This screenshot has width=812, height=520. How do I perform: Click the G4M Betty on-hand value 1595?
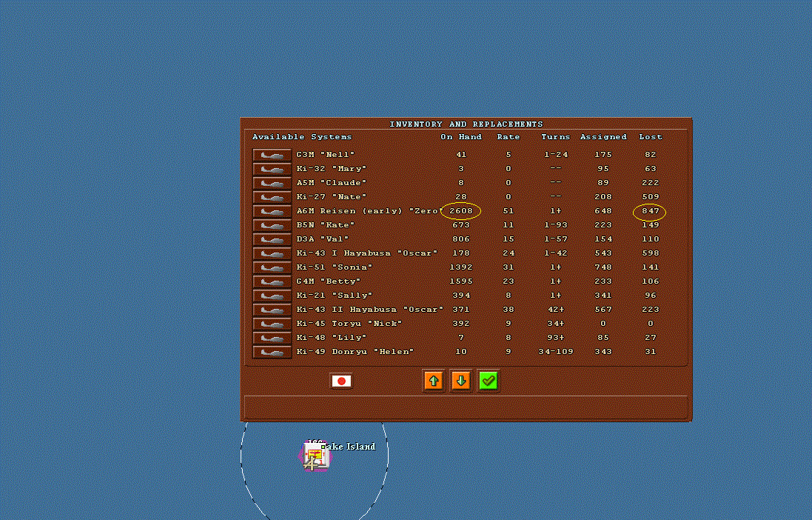pyautogui.click(x=461, y=281)
